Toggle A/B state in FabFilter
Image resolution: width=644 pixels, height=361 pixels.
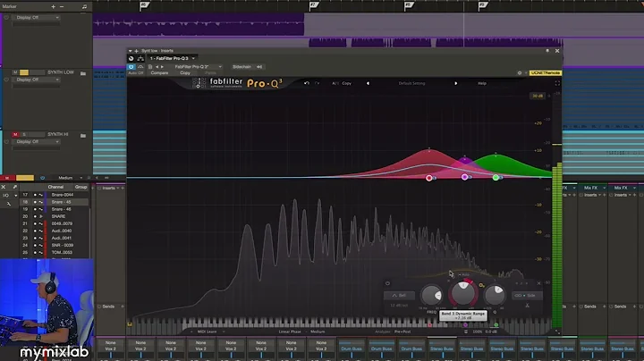(x=335, y=83)
